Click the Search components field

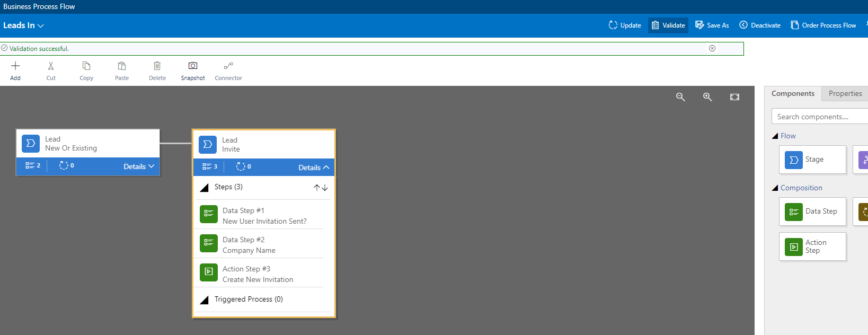coord(819,117)
